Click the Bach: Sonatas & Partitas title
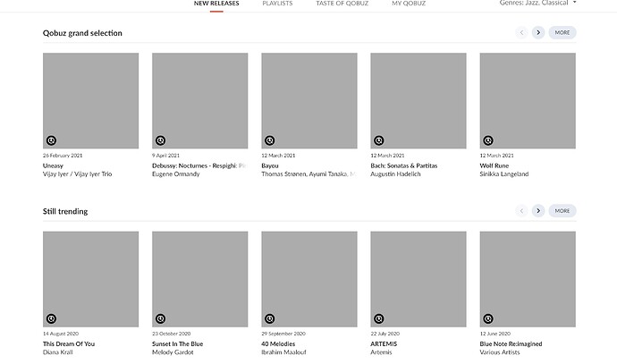This screenshot has width=617, height=364. click(x=404, y=165)
